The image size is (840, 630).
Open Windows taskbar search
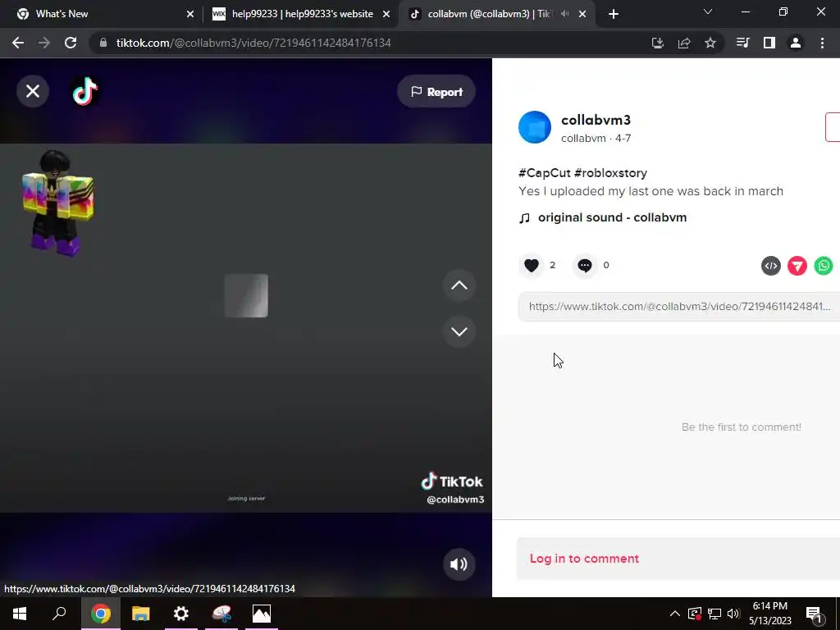59,614
